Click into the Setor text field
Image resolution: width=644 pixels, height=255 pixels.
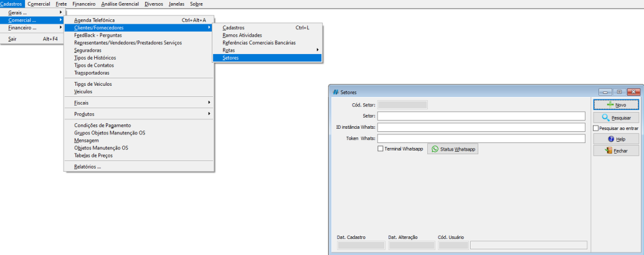(481, 116)
